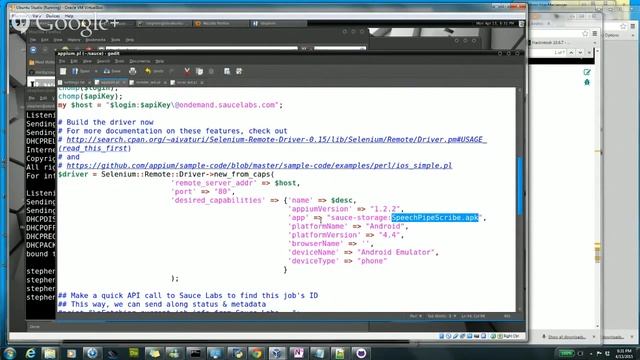
Task: Open OneNote from the taskbar
Action: 298,353
